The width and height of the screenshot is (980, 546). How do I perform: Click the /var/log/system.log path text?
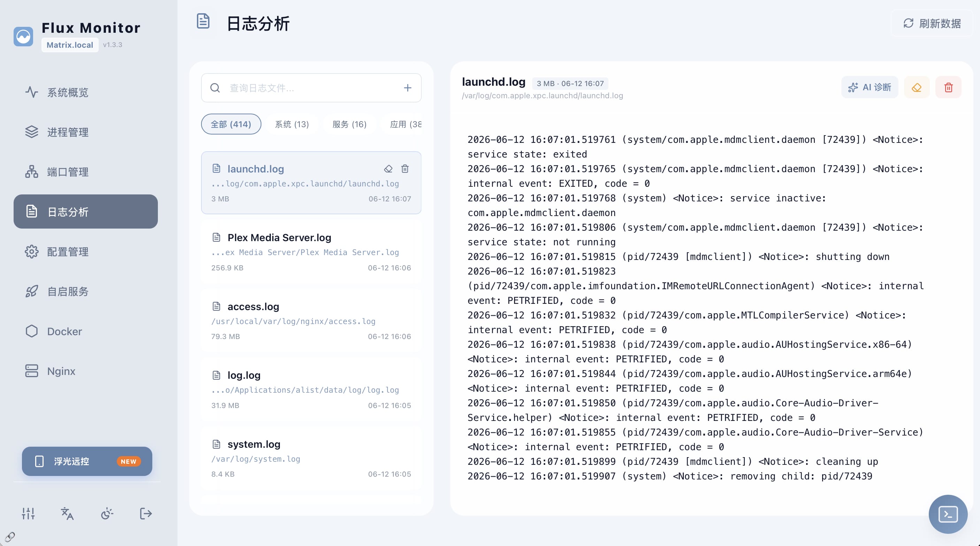256,459
